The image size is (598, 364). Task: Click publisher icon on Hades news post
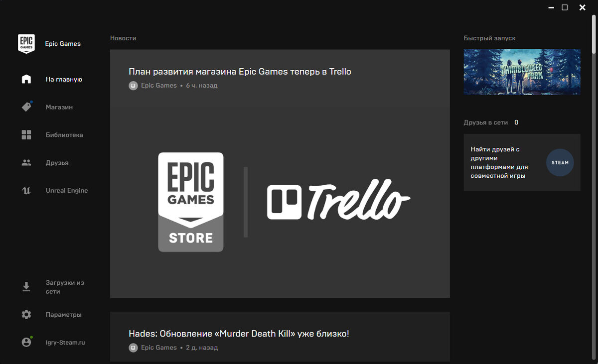click(x=133, y=348)
